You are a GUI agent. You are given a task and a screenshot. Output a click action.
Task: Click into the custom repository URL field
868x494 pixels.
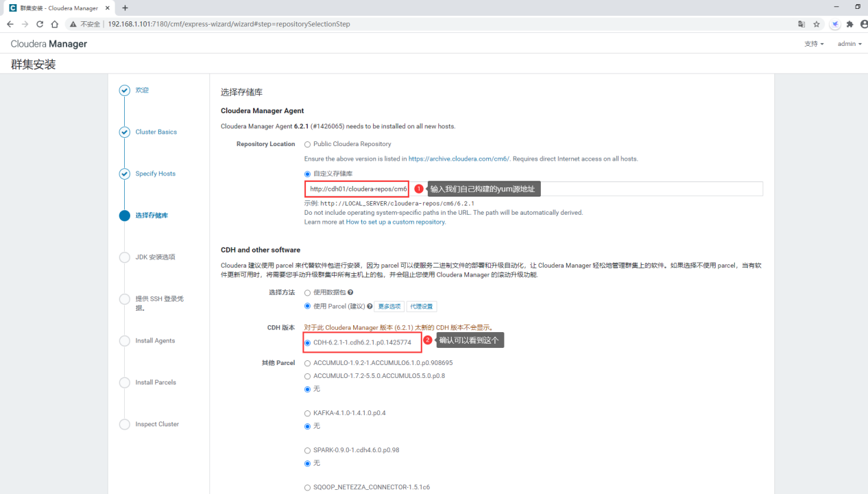point(533,189)
